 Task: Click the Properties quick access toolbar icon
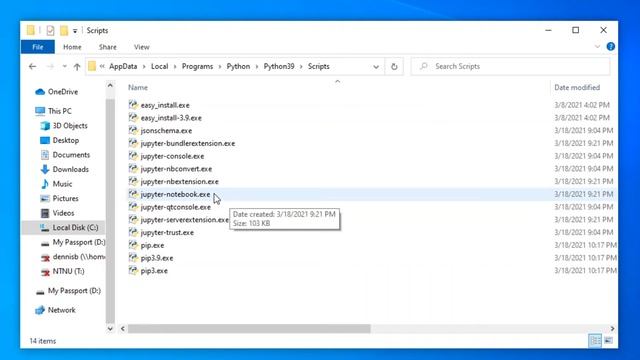point(50,31)
